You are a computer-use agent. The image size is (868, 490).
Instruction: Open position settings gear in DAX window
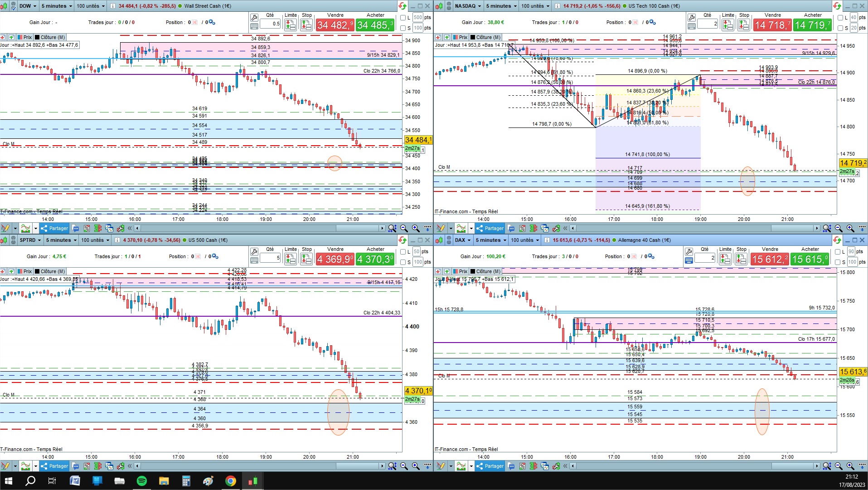[650, 256]
